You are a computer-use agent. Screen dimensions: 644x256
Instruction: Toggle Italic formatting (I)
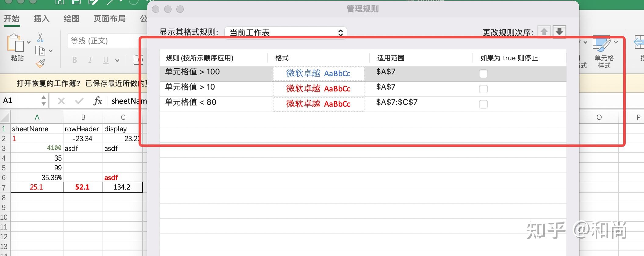90,60
